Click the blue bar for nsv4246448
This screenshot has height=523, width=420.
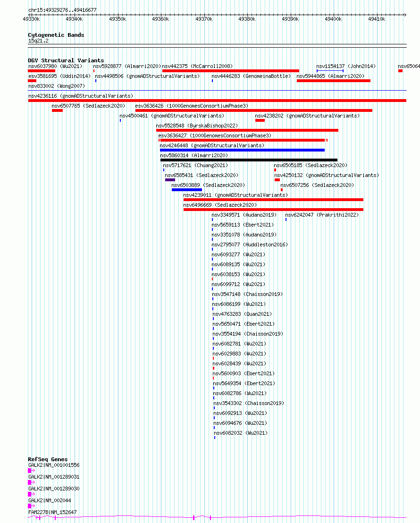coord(242,150)
